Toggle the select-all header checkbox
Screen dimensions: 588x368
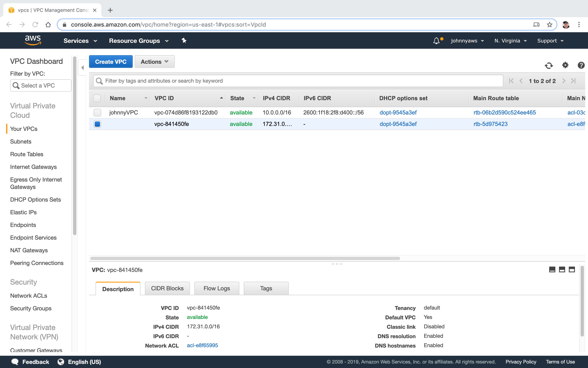tap(97, 98)
